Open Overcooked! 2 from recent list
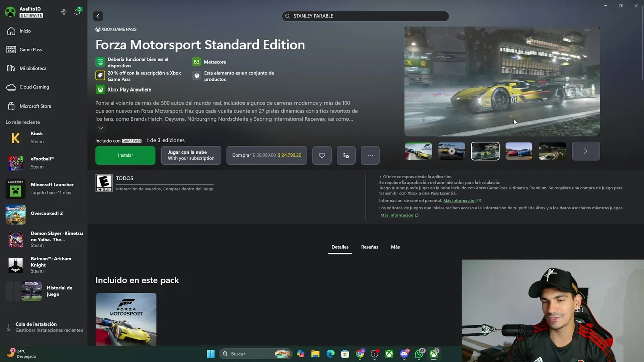The width and height of the screenshot is (644, 362). point(43,214)
